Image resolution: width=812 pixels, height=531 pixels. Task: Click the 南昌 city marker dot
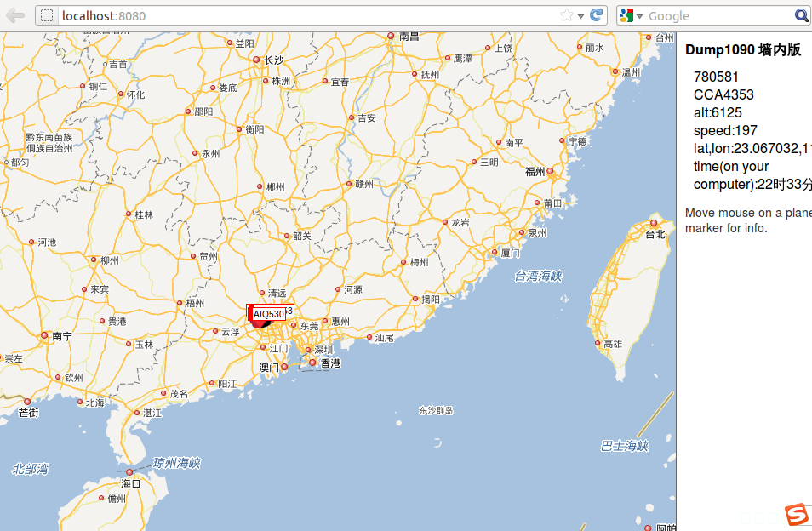pos(391,36)
